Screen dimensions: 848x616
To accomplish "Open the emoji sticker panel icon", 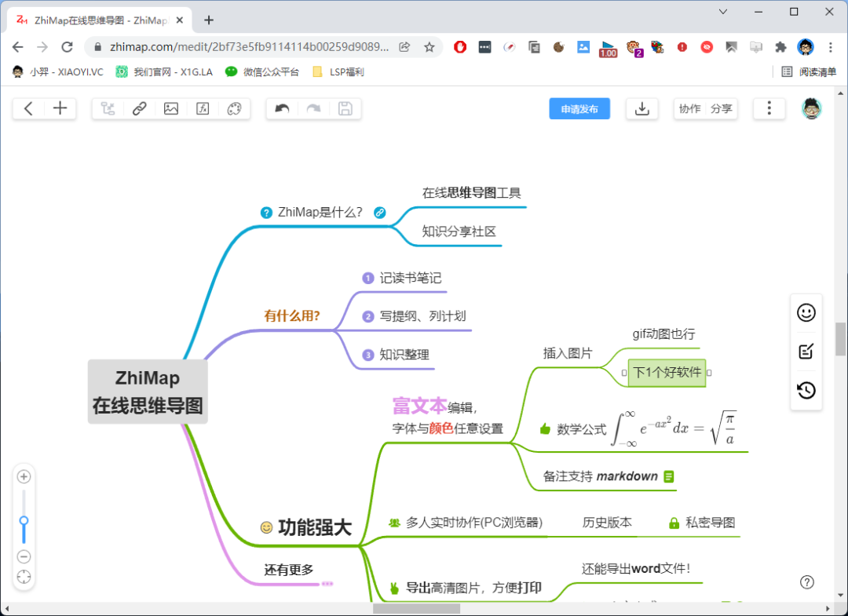I will tap(806, 312).
